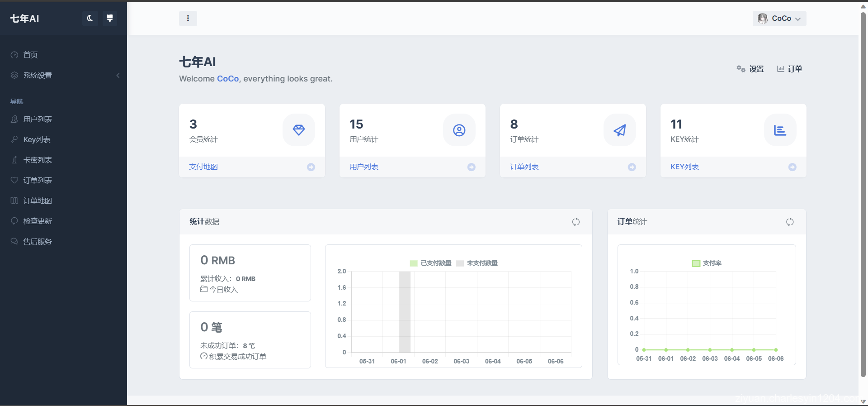Open the 订单列表 link on card
The width and height of the screenshot is (868, 406).
click(x=524, y=167)
